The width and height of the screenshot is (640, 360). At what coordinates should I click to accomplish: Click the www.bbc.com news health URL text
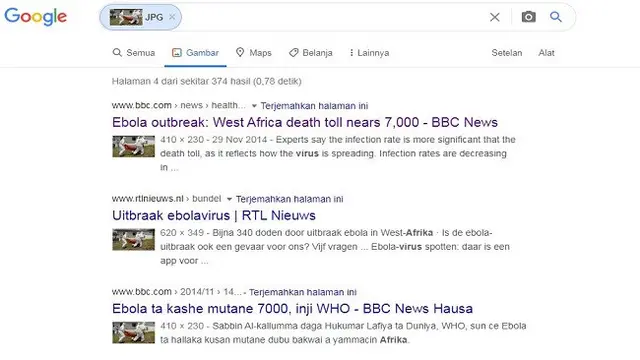tap(179, 105)
